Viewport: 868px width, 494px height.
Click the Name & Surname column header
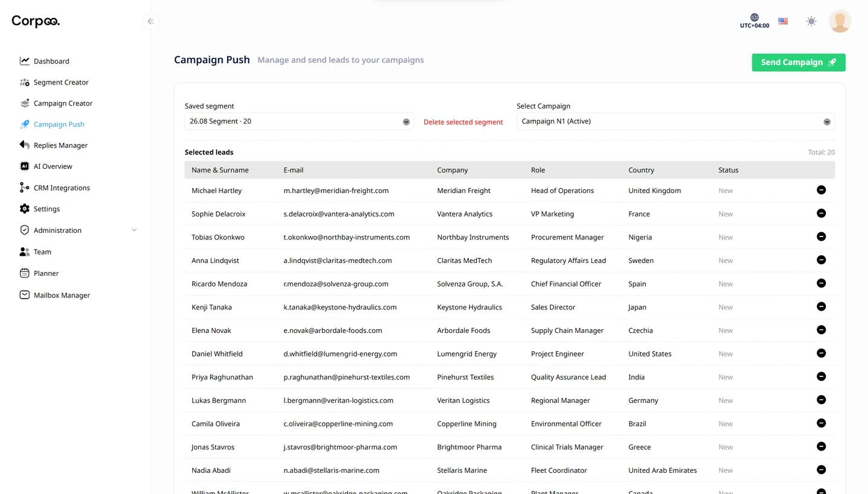[220, 170]
